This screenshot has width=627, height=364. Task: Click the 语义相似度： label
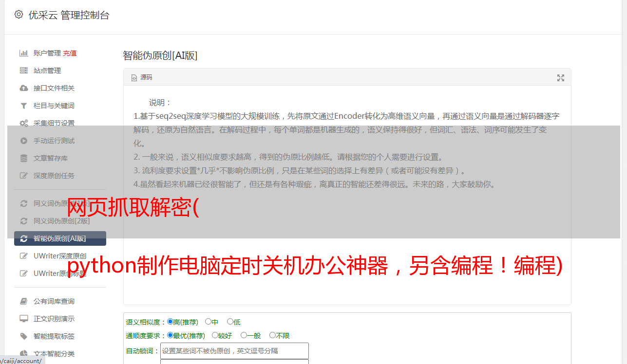click(x=146, y=322)
